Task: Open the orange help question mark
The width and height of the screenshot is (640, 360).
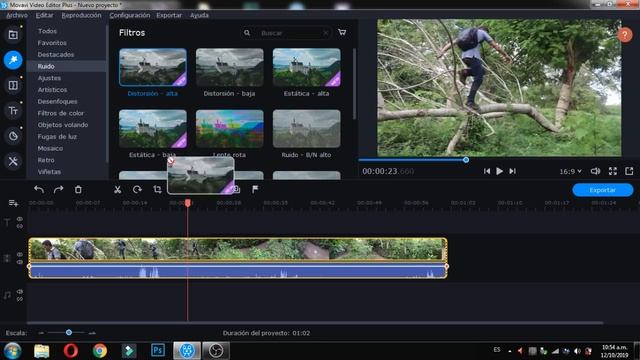Action: [x=624, y=35]
